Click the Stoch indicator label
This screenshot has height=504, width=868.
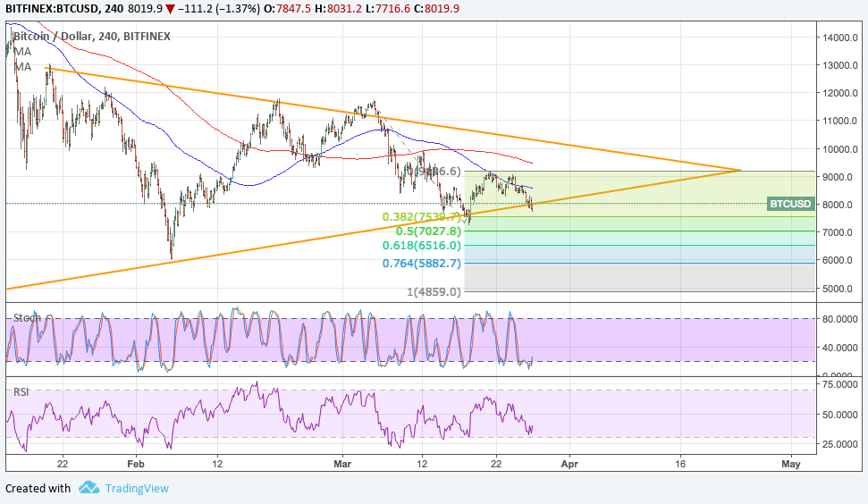coord(27,317)
